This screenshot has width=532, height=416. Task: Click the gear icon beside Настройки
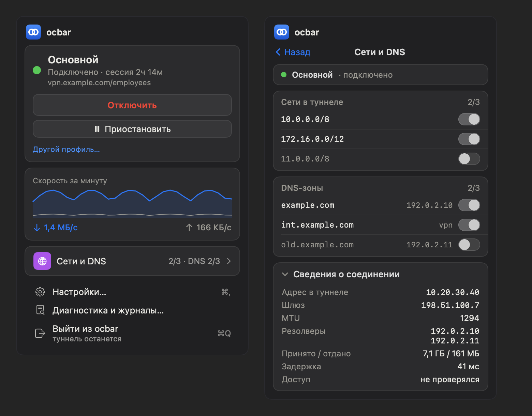point(40,292)
